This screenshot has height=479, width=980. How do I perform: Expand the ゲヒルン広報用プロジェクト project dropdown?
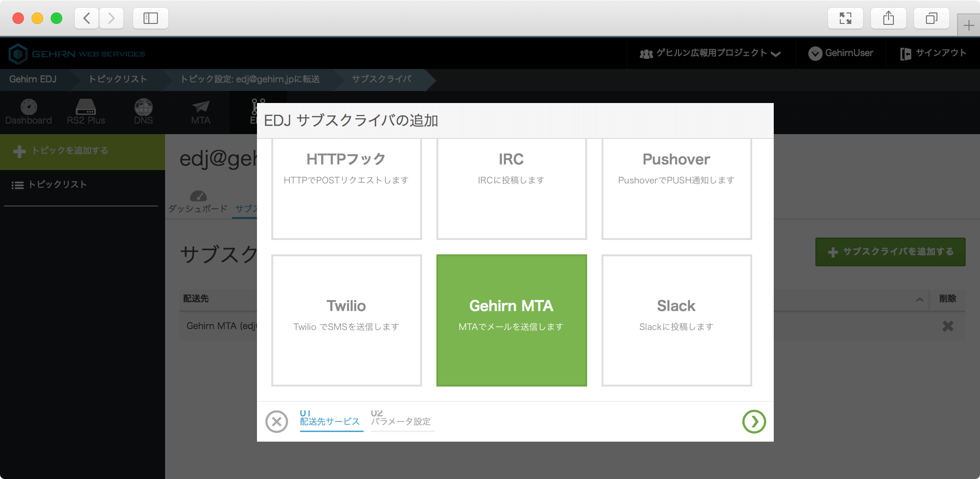(x=710, y=53)
